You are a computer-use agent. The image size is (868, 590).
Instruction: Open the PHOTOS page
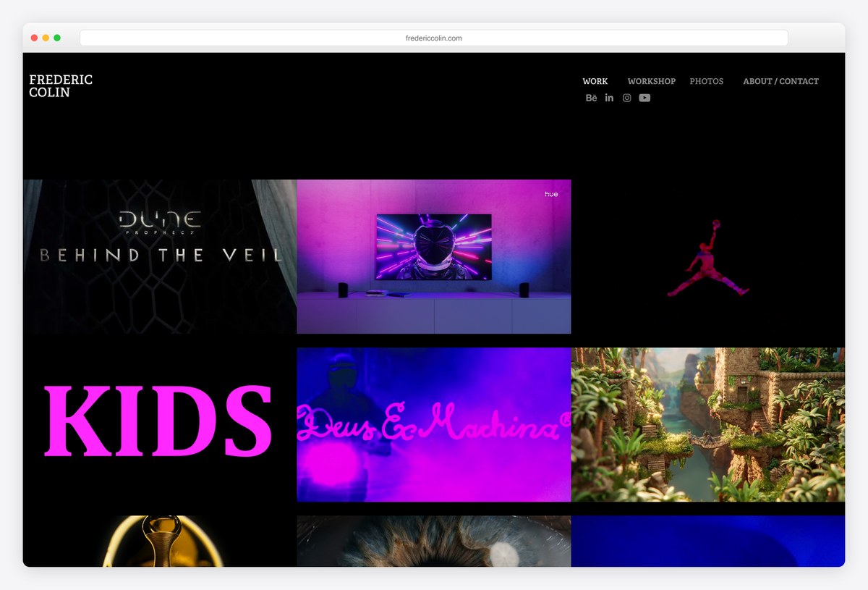click(x=707, y=81)
